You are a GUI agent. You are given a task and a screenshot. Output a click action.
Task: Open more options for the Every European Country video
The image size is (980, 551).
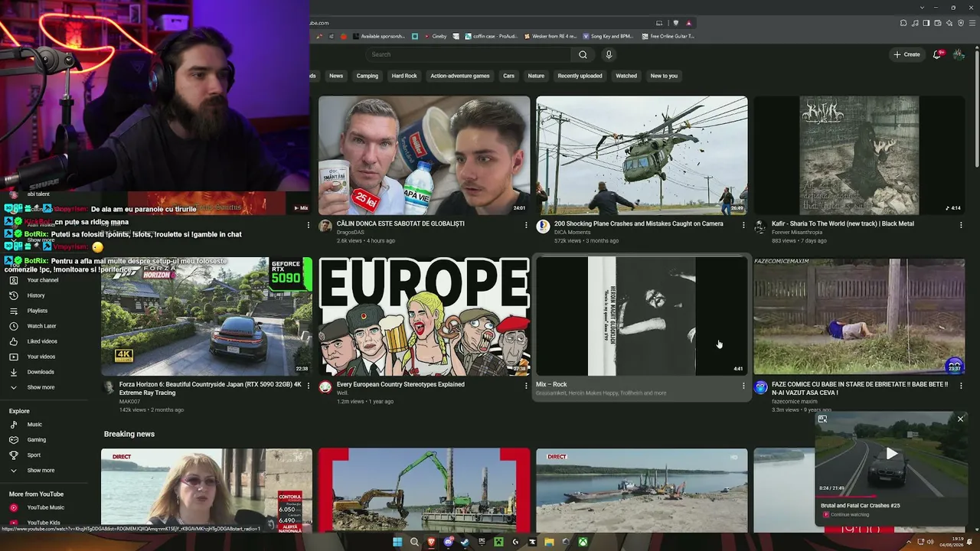point(526,386)
